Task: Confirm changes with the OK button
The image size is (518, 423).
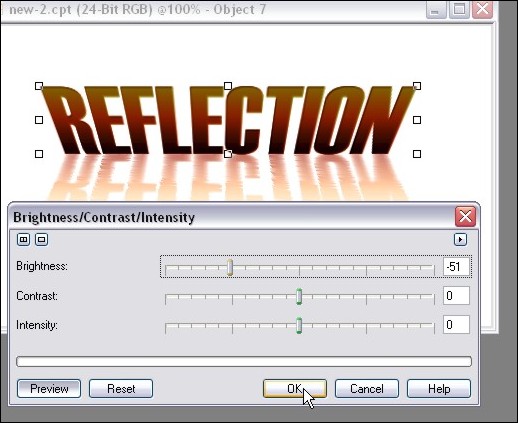Action: click(295, 389)
